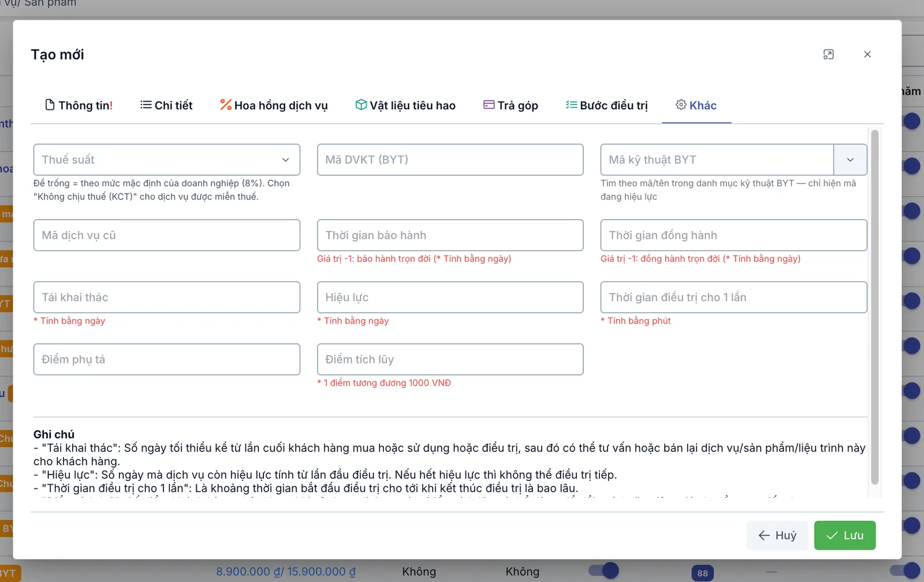
Task: Click the 'Tính bằng phút' hint text
Action: point(636,321)
